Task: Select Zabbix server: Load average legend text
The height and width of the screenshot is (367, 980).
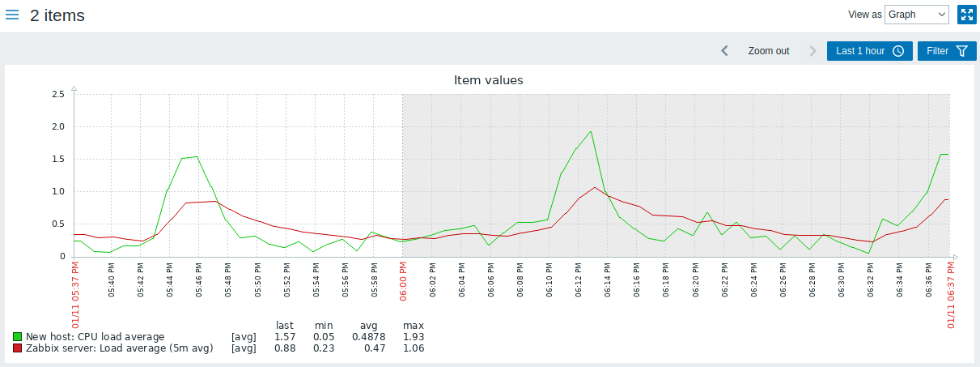Action: pyautogui.click(x=119, y=348)
